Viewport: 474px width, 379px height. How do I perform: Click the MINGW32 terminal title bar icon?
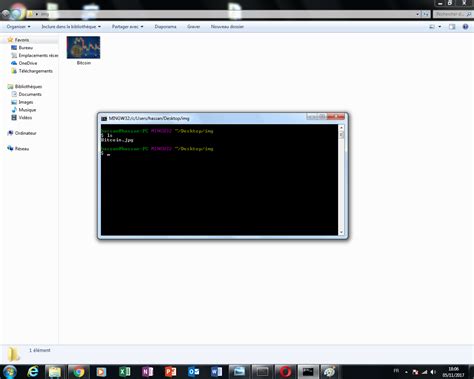(104, 118)
